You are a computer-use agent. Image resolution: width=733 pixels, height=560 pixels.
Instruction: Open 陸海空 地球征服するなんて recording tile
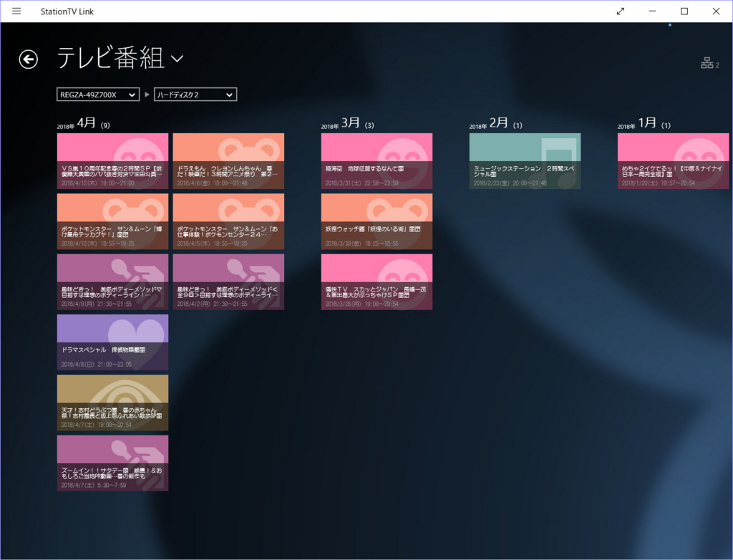coord(377,161)
